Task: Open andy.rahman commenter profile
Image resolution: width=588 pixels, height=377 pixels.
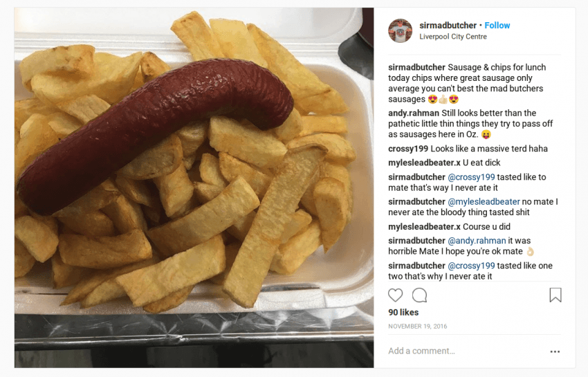Action: click(414, 113)
